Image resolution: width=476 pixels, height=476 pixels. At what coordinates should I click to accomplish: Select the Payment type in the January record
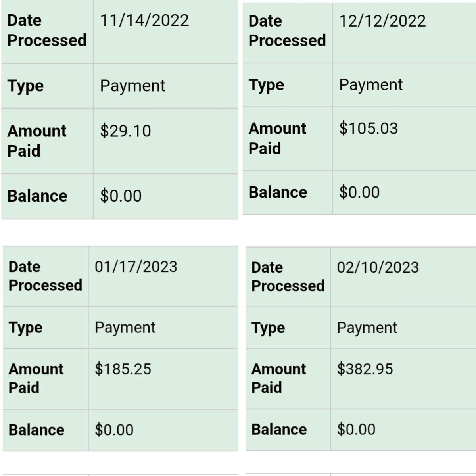pos(125,328)
